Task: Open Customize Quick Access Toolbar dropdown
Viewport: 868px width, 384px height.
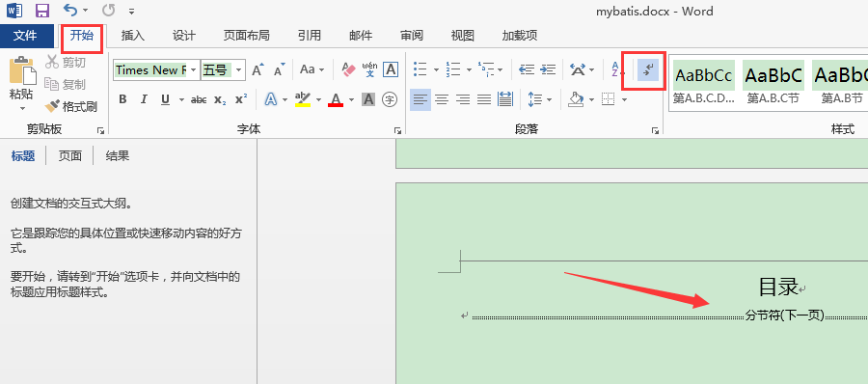Action: 131,11
